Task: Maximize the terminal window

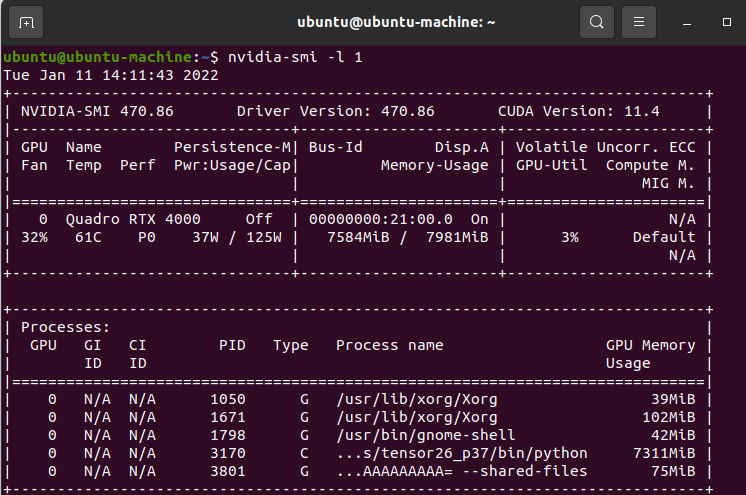Action: point(726,22)
